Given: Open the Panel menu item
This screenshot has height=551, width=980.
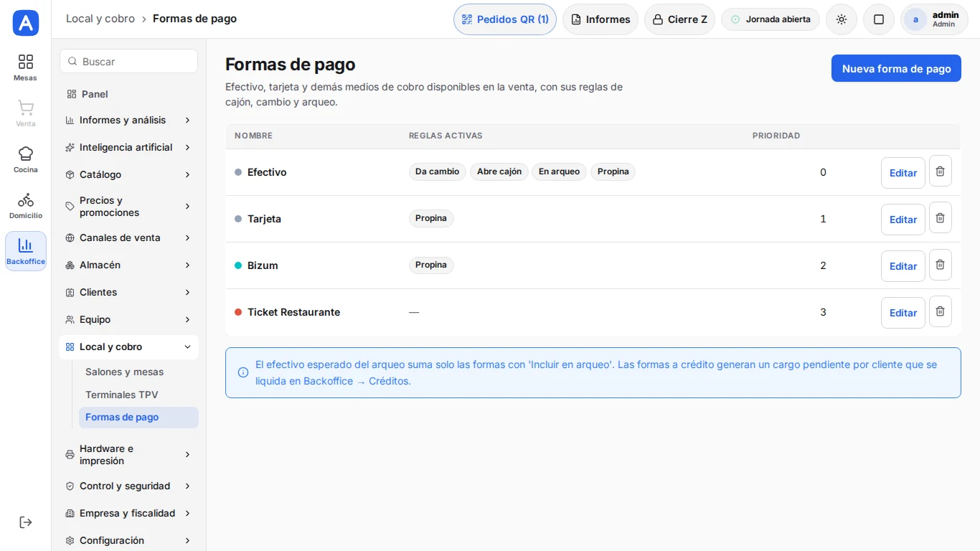Looking at the screenshot, I should [x=128, y=94].
